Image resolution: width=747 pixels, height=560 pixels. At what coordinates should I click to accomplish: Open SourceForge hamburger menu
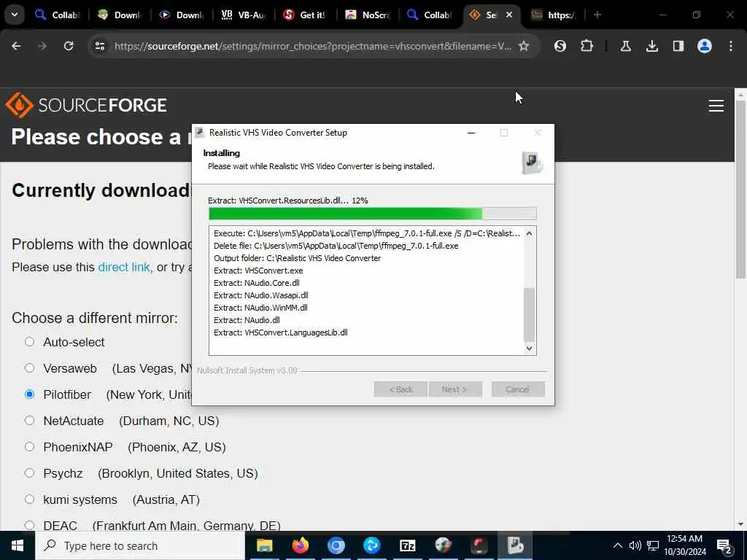[x=716, y=105]
